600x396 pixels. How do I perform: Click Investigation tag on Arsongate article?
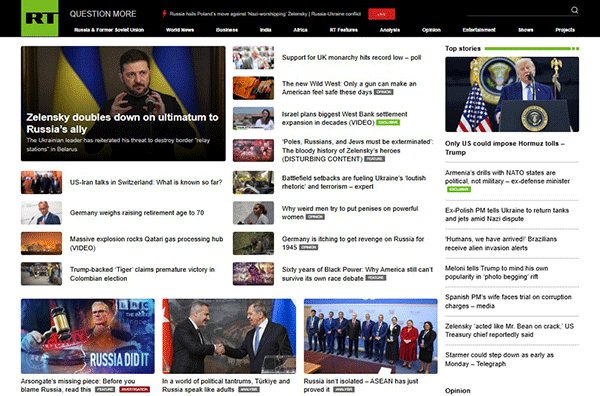(134, 389)
